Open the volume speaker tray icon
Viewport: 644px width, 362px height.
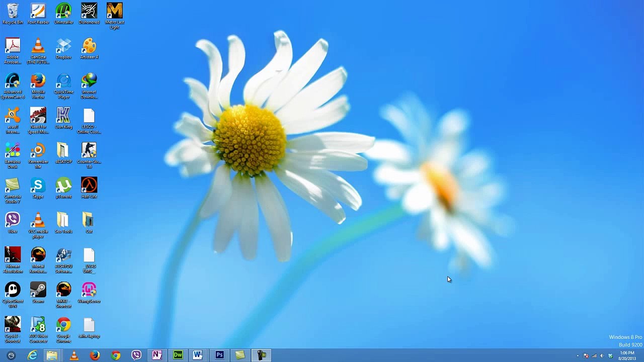[602, 356]
